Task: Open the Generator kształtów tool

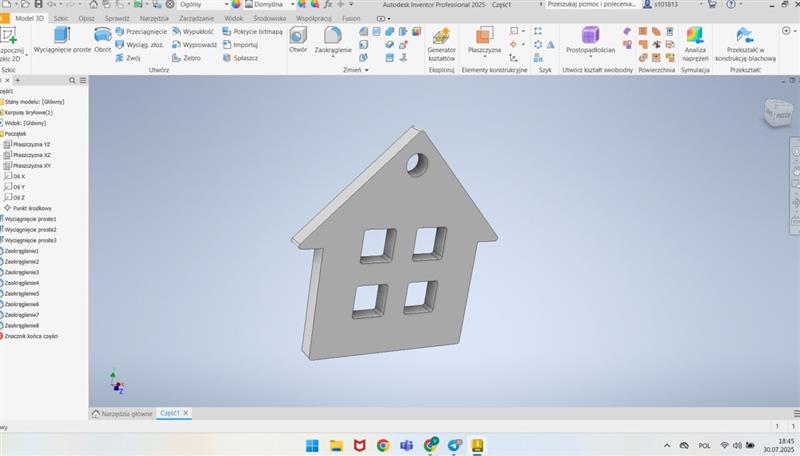Action: point(441,45)
